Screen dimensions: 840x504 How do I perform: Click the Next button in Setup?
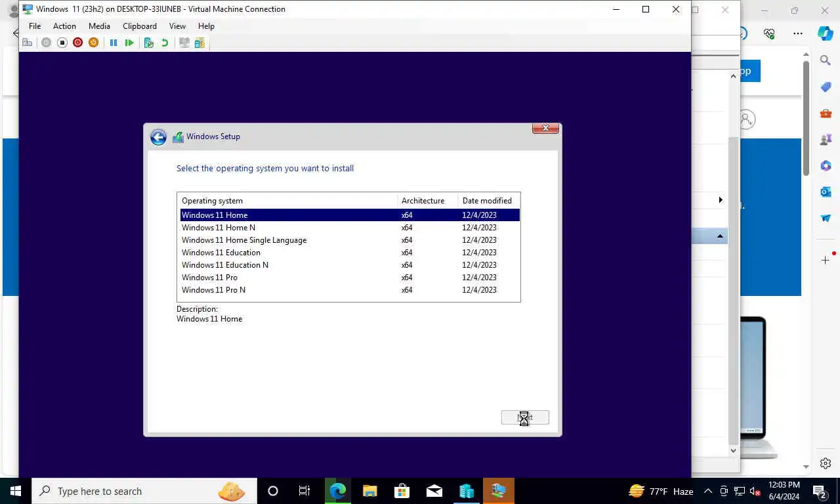click(525, 417)
